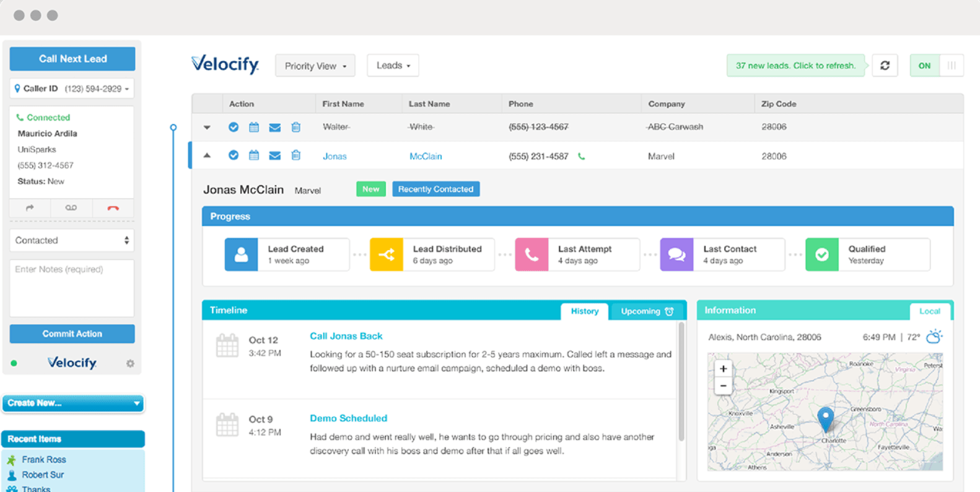This screenshot has height=492, width=980.
Task: Zoom out on map with minus
Action: point(723,386)
